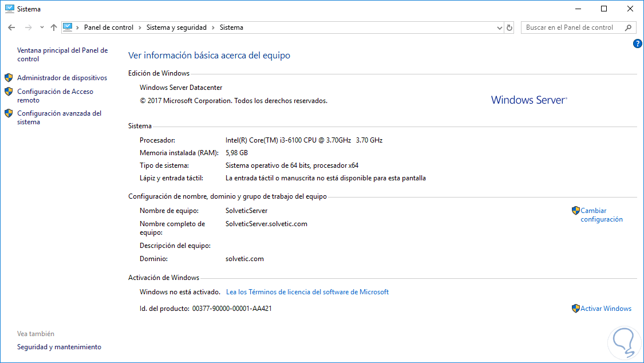Select Panel de control breadcrumb

[x=108, y=27]
